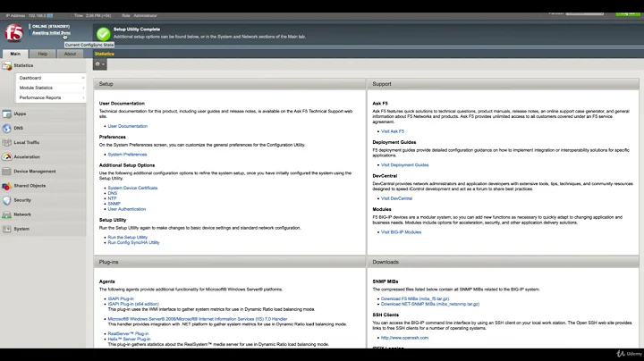Open the DNS globe icon
Screen dimensions: 644x361
[6, 128]
